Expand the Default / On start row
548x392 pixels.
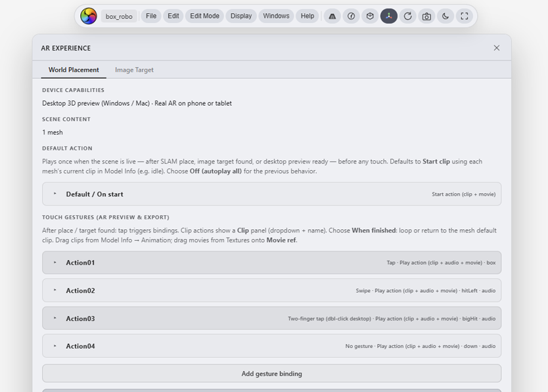tap(272, 194)
